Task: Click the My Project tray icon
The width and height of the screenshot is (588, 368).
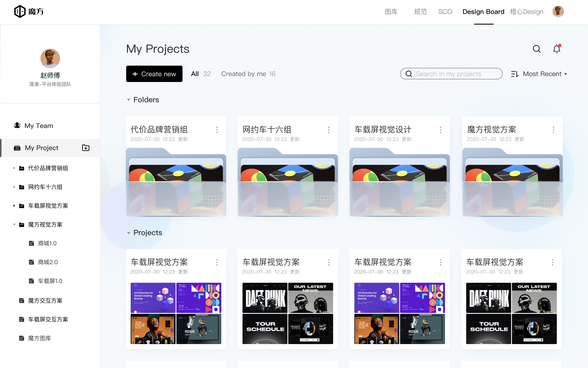Action: click(x=17, y=148)
